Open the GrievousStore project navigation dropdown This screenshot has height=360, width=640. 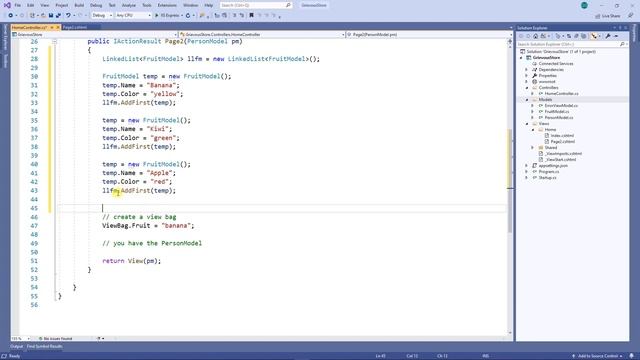click(x=94, y=35)
